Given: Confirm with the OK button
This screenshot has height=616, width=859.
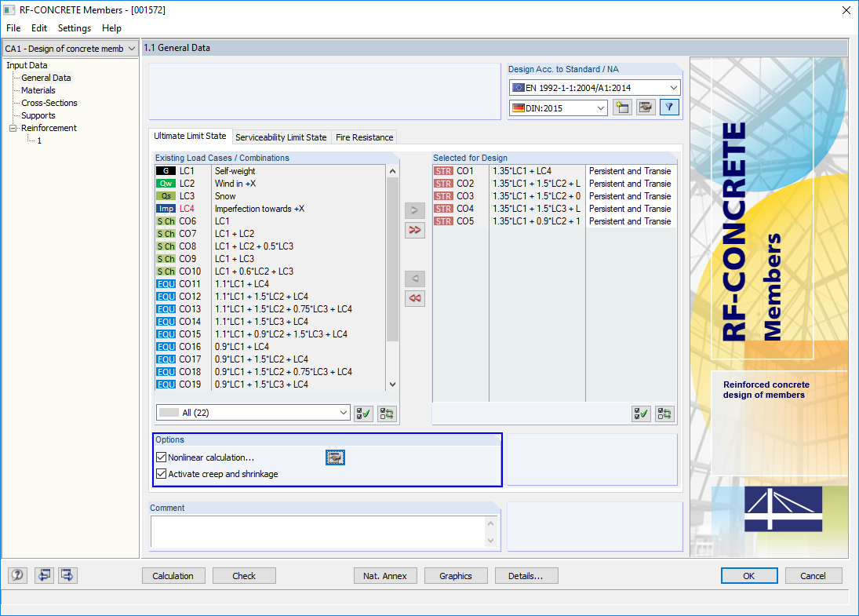Looking at the screenshot, I should click(x=749, y=576).
